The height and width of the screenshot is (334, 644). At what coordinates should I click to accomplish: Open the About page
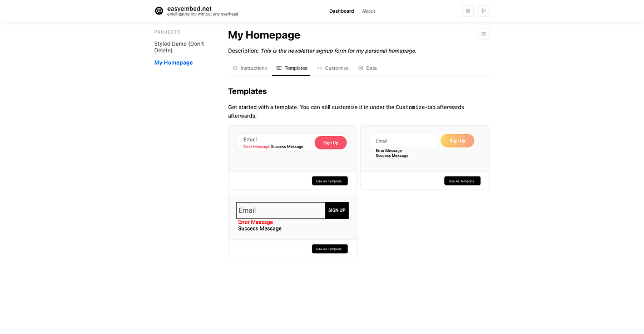tap(368, 11)
